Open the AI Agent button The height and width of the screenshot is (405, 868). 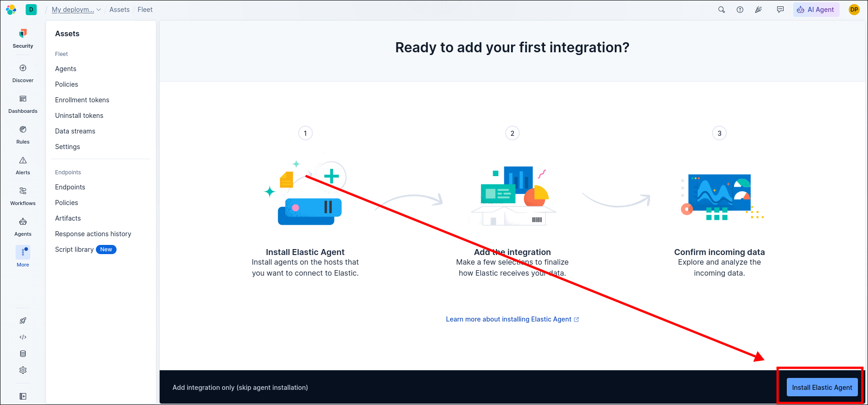tap(816, 10)
